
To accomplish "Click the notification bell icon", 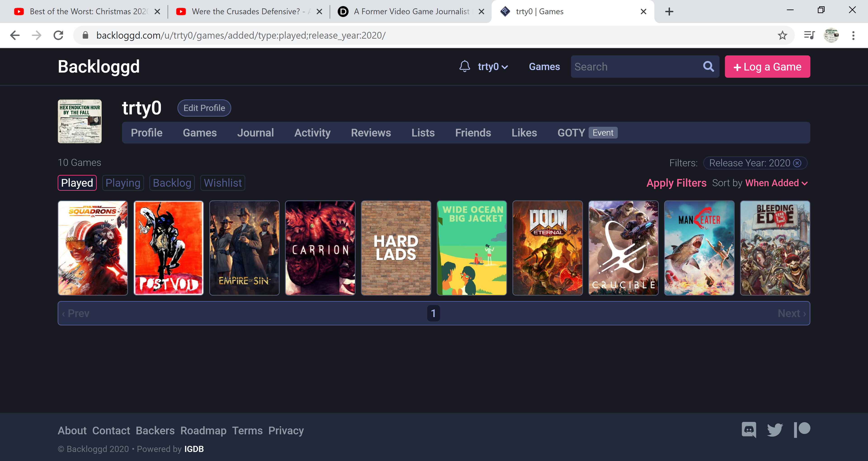I will click(464, 66).
